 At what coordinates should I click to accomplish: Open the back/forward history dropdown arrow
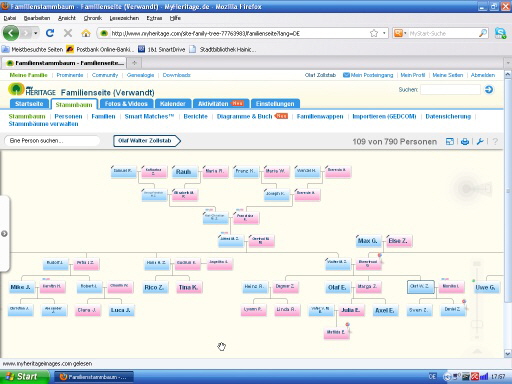35,33
